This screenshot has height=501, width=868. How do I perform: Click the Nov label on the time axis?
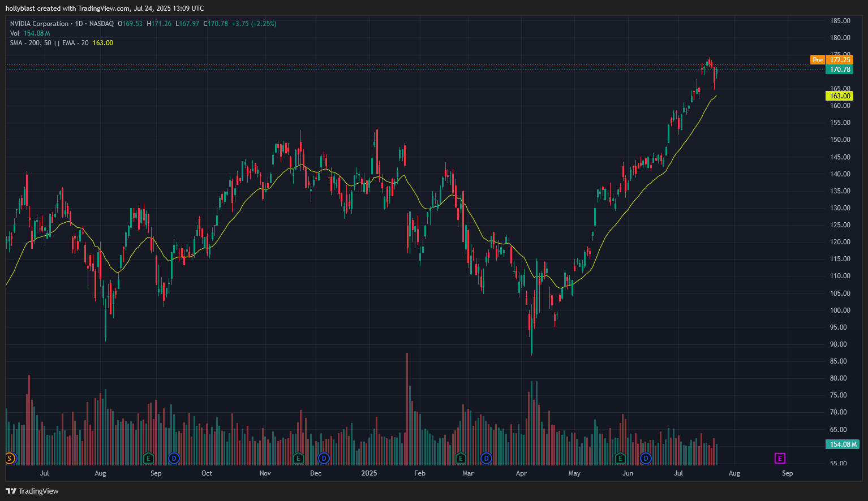point(265,473)
